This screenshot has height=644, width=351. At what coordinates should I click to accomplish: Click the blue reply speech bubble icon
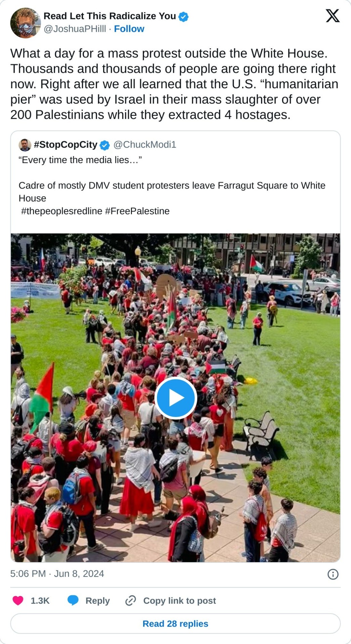[x=73, y=601]
